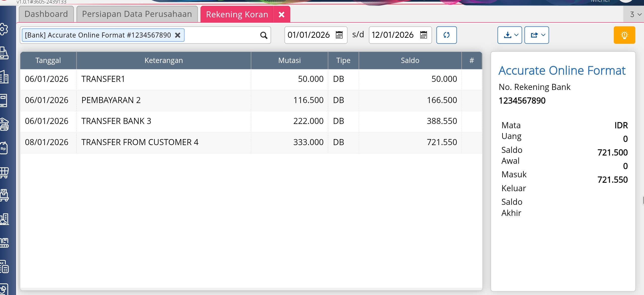Image resolution: width=644 pixels, height=295 pixels.
Task: Close the Rekening Koran tab
Action: 281,15
